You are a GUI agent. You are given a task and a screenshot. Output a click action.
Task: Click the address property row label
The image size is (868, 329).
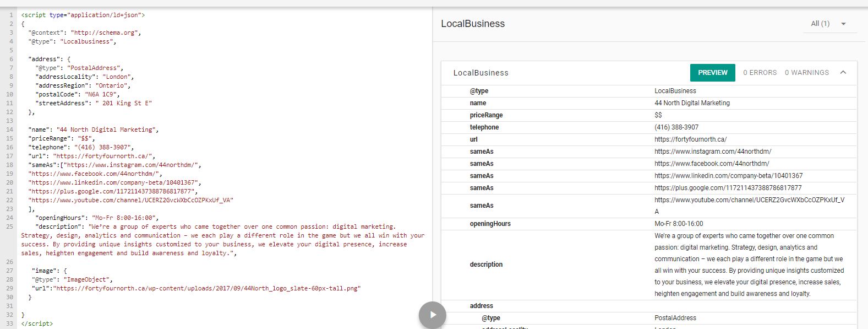pos(481,306)
